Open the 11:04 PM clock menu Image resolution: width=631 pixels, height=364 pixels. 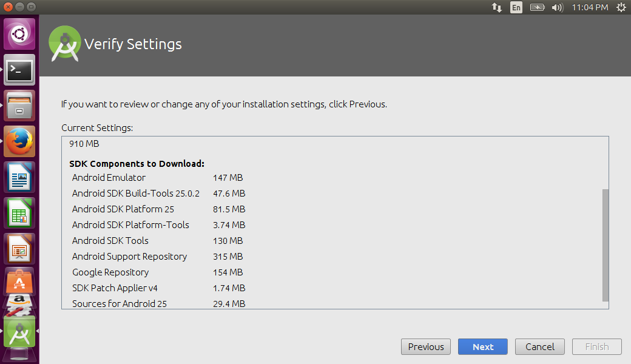[590, 7]
